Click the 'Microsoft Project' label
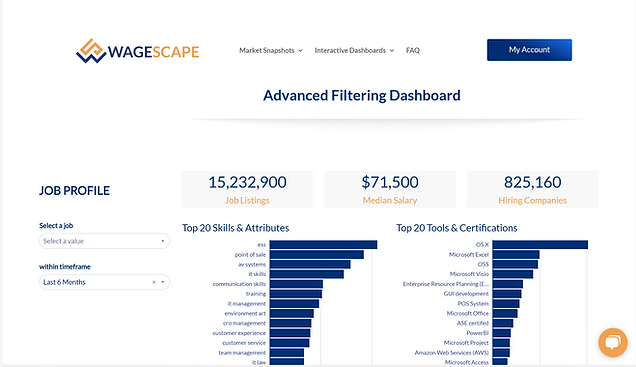 coord(466,343)
